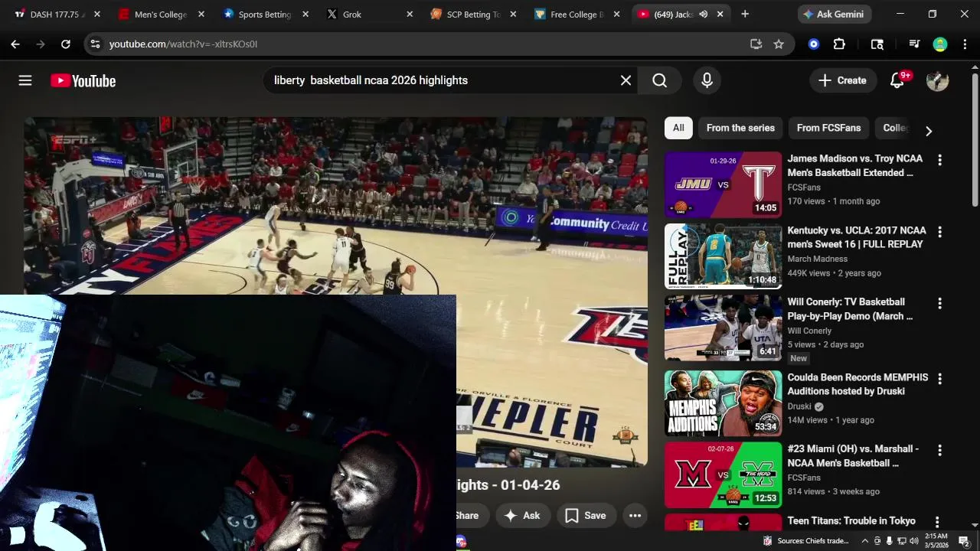The image size is (980, 551).
Task: Open the Coulda Been Records MEMPHIS title
Action: 857,384
